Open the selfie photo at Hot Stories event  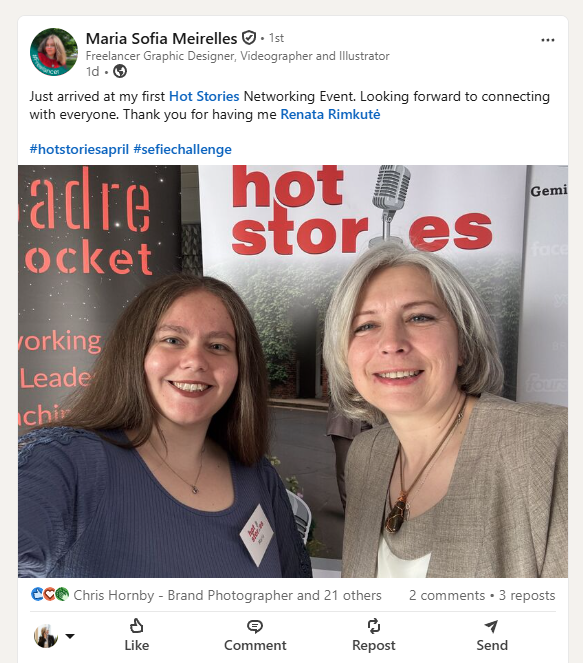coord(293,371)
